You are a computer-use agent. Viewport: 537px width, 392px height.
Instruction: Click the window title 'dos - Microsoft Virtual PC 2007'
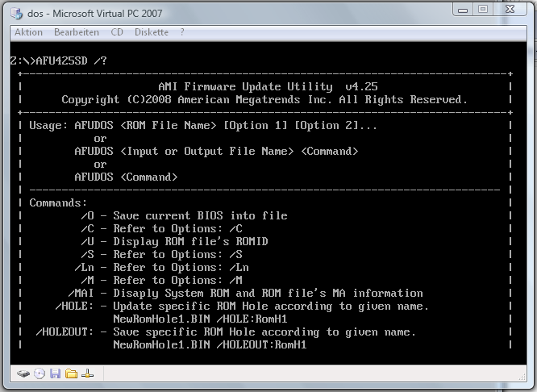[x=95, y=14]
